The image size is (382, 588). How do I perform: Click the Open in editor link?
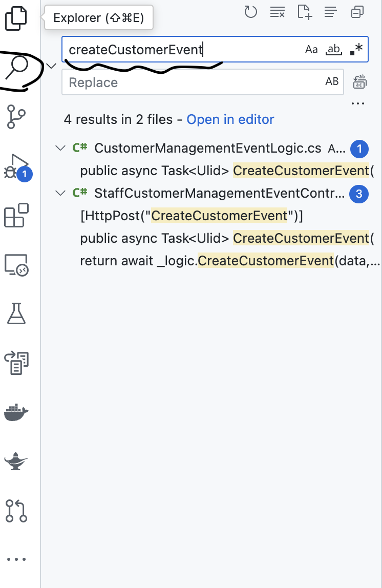pyautogui.click(x=230, y=119)
